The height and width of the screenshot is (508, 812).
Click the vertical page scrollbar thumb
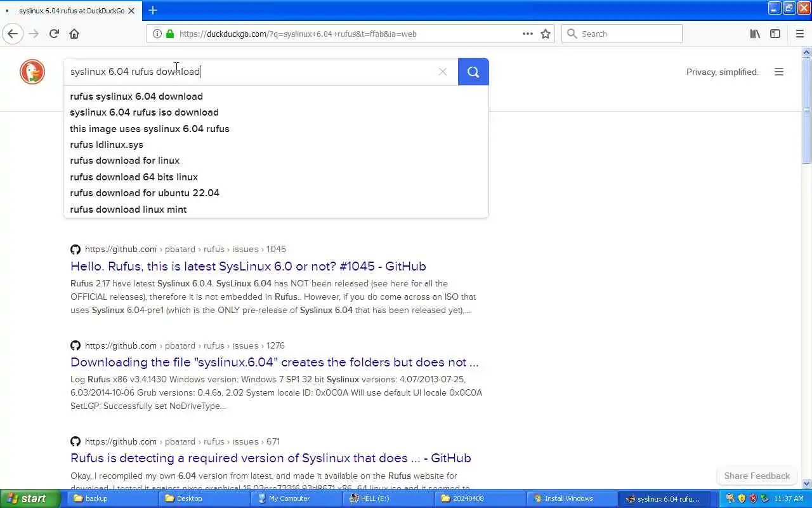[807, 109]
